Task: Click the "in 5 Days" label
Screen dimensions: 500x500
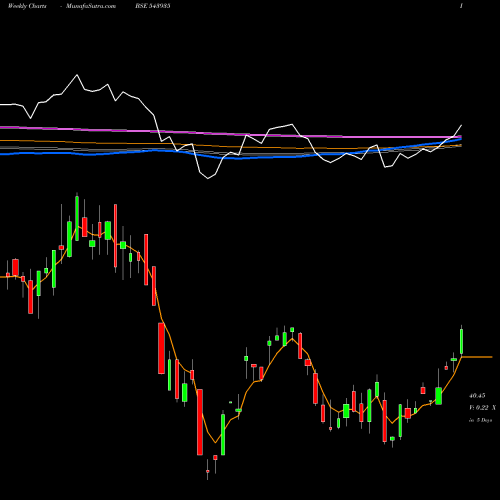Action: click(480, 420)
